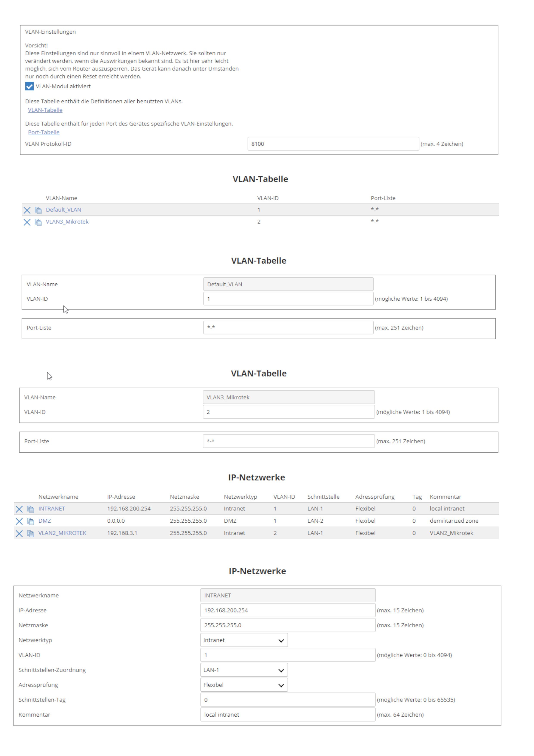Select the demilitarized zone comment cell
534x756 pixels.
pyautogui.click(x=454, y=521)
